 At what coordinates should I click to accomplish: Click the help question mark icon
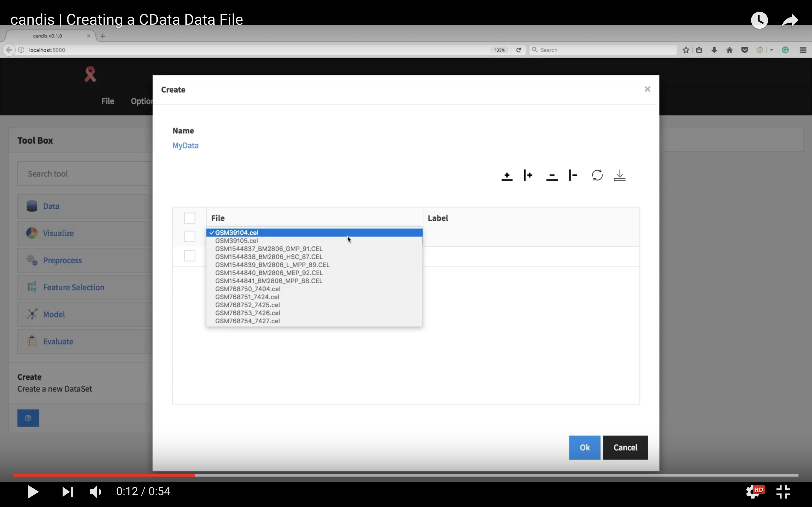click(28, 418)
